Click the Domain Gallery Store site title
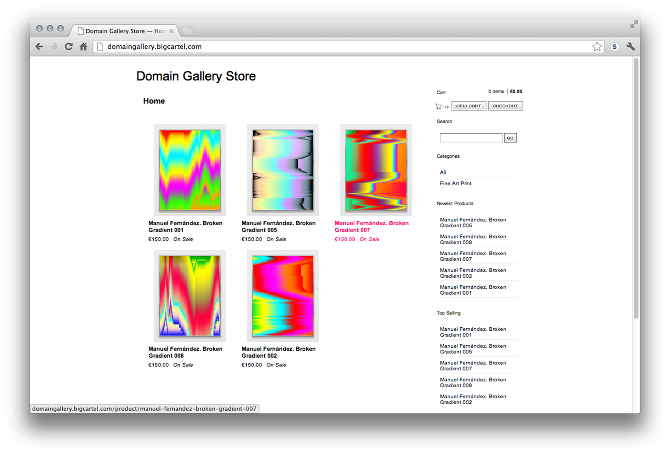The width and height of the screenshot is (670, 455). pos(196,76)
